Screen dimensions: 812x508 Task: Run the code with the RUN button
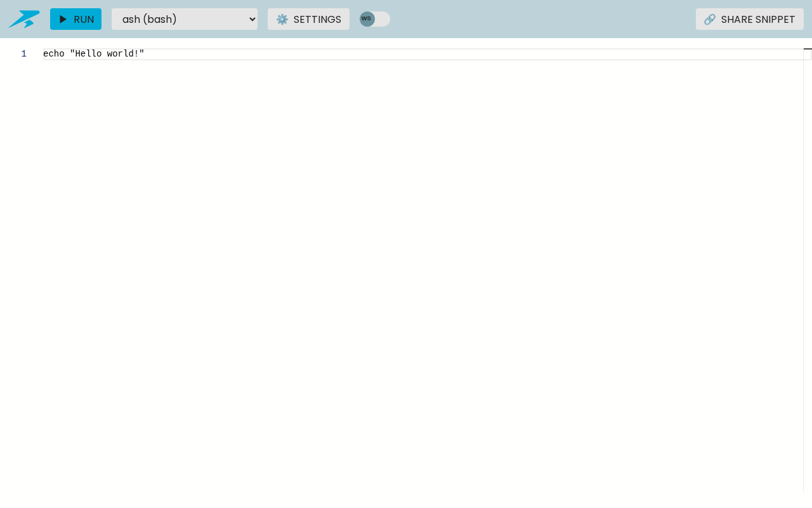pos(75,19)
